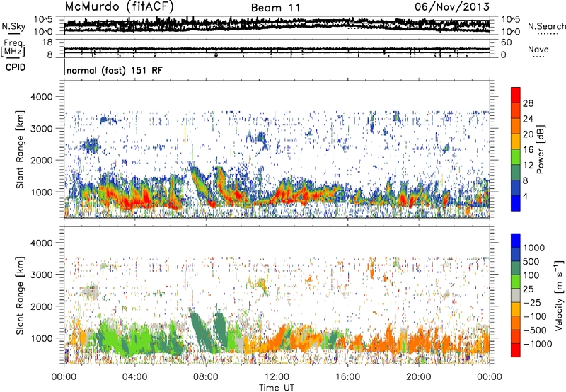The image size is (566, 392).
Task: Click the "Nave" legend label
Action: 538,49
